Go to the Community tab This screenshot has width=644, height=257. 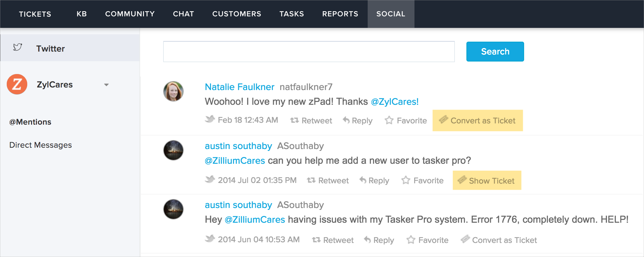(x=130, y=14)
